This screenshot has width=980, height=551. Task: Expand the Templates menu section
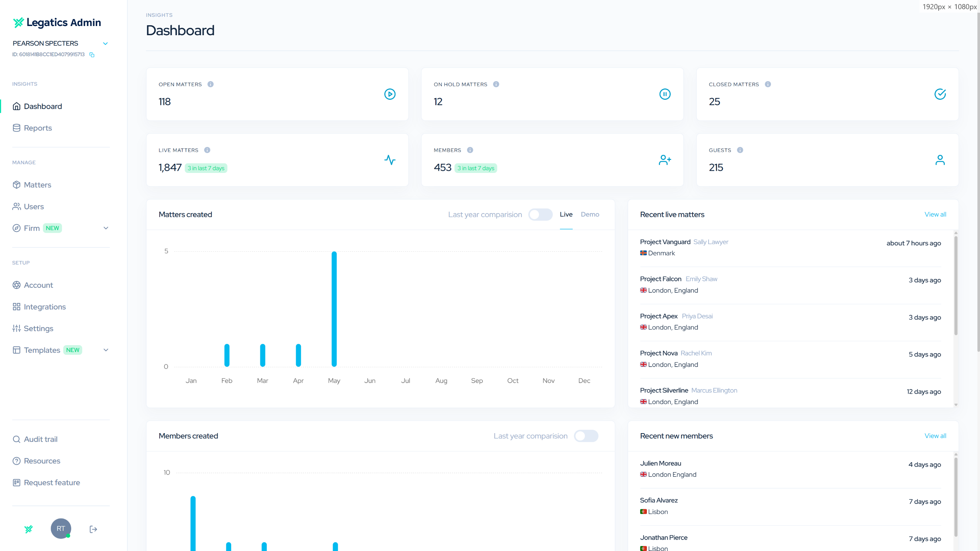pyautogui.click(x=106, y=350)
